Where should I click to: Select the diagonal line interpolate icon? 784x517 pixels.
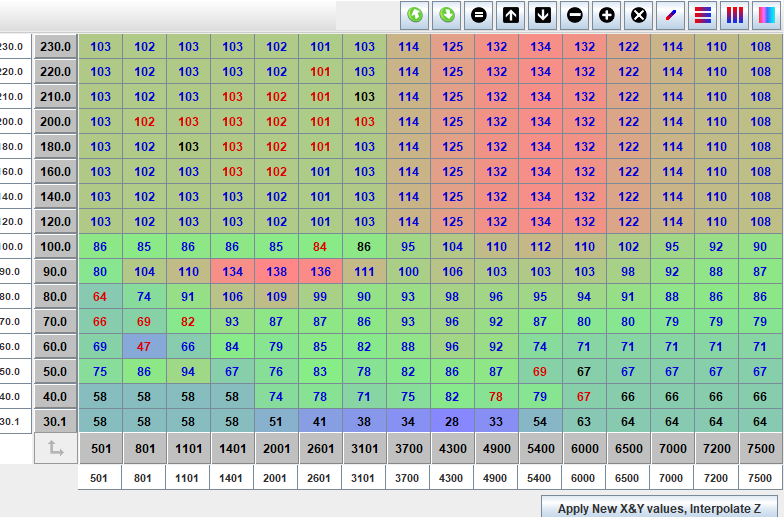671,15
